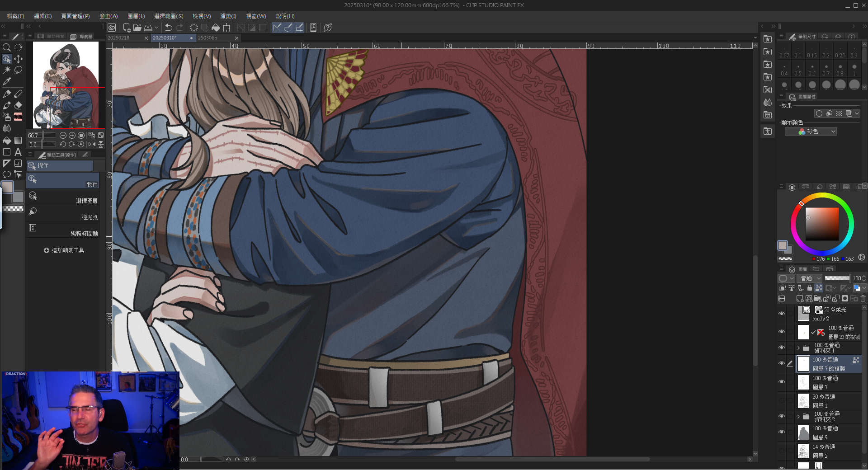Open the layer effects dropdown arrow
The image size is (868, 470).
click(x=857, y=113)
